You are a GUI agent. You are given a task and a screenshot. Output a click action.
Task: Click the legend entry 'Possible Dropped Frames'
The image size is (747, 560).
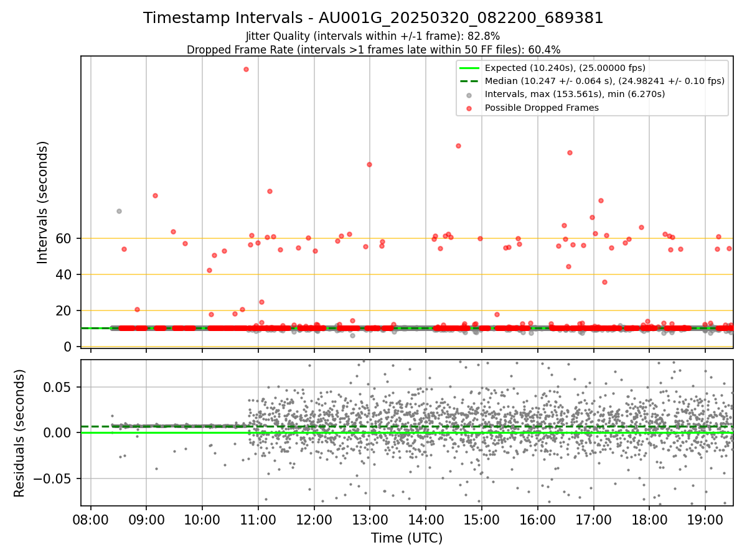pyautogui.click(x=542, y=108)
